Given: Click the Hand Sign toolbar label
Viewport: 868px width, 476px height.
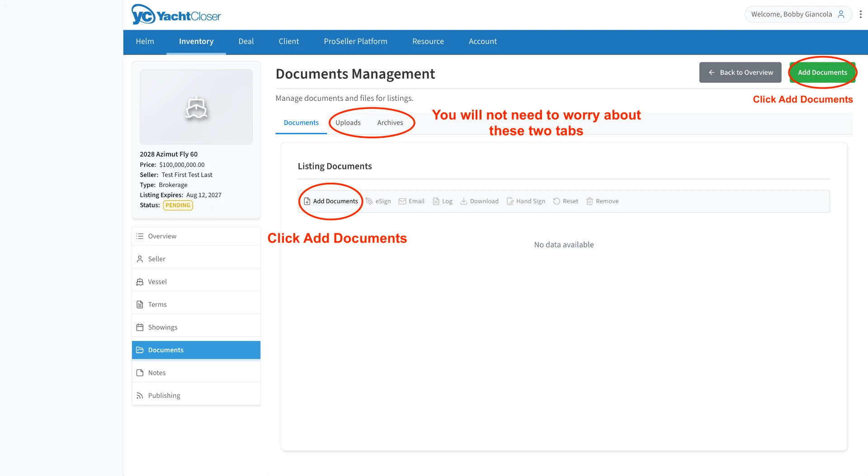Looking at the screenshot, I should pos(531,201).
